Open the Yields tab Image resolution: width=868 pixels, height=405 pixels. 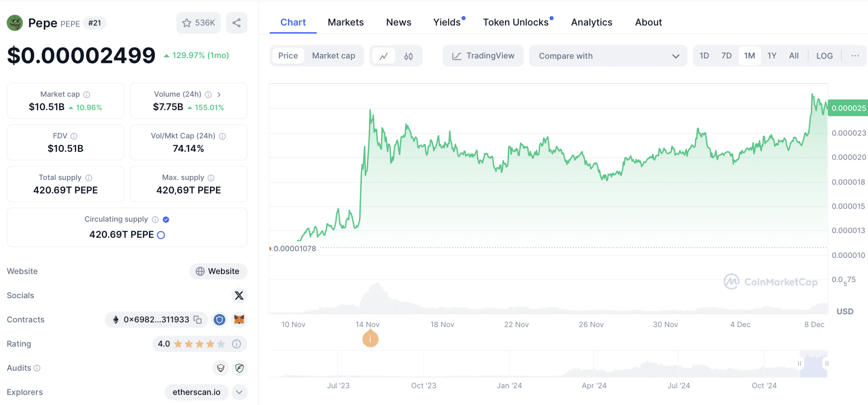click(447, 22)
